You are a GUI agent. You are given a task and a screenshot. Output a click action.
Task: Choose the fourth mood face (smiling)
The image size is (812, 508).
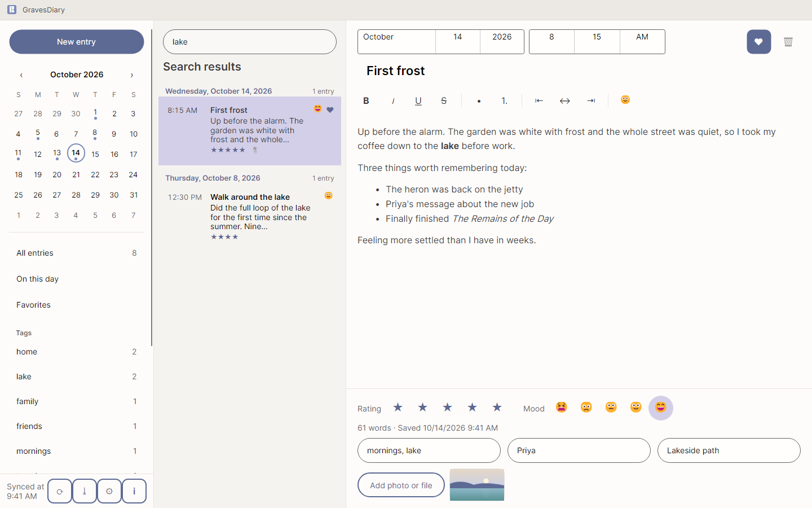636,408
